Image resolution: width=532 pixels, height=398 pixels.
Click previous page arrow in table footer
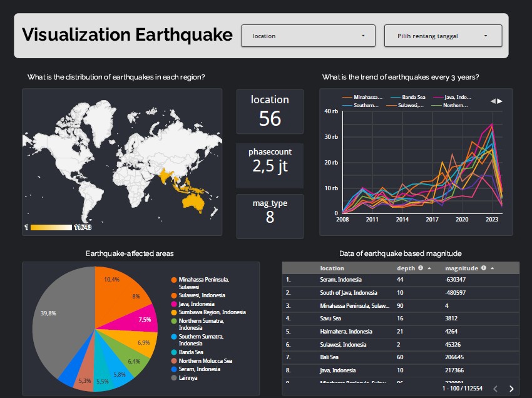[494, 389]
